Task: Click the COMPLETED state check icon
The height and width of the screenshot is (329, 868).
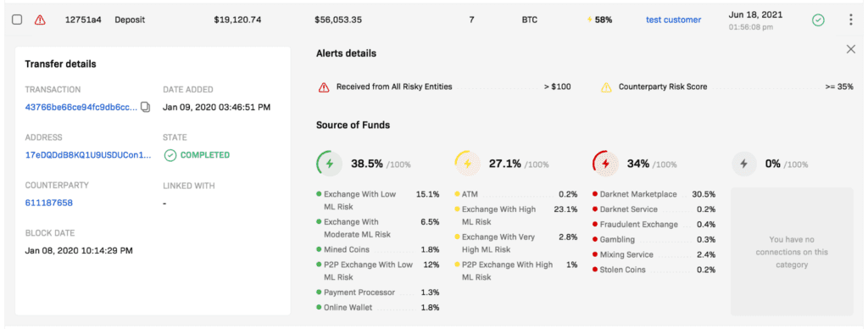Action: 170,155
